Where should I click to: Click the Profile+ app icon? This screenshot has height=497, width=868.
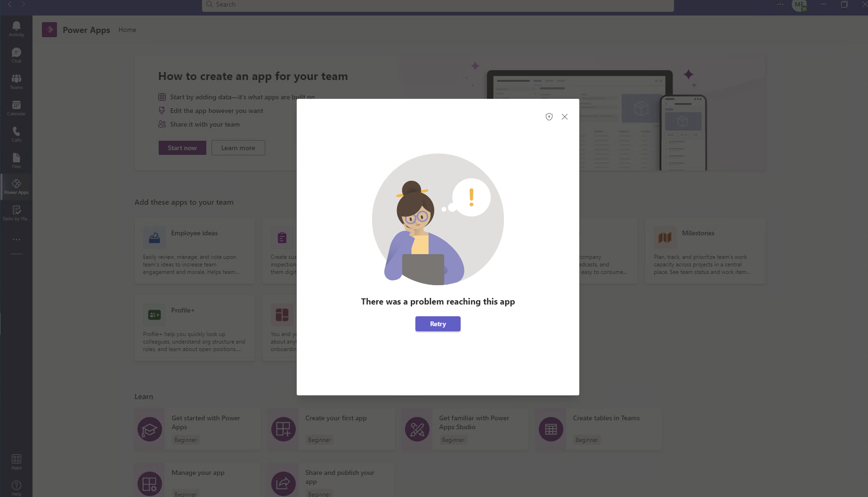pos(154,315)
